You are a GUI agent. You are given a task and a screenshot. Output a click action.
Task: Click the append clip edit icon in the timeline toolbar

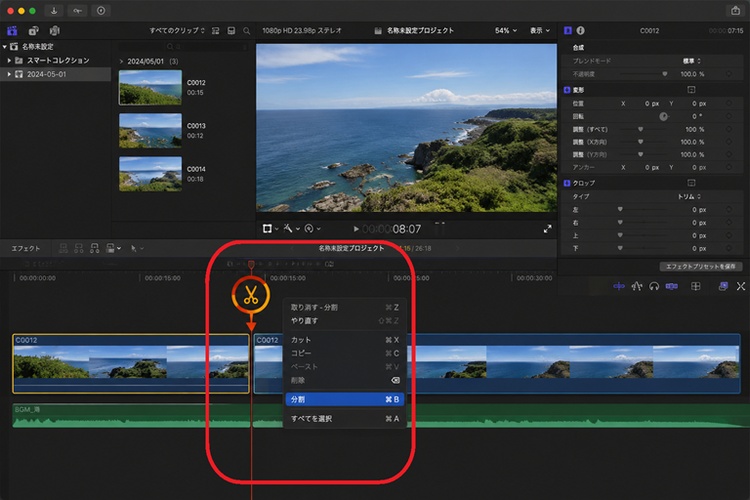[x=95, y=248]
